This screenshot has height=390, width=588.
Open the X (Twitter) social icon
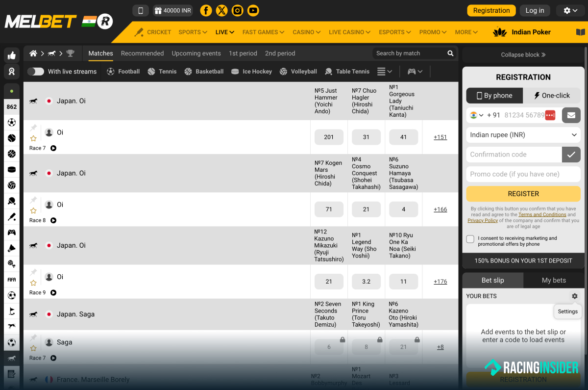click(x=222, y=10)
